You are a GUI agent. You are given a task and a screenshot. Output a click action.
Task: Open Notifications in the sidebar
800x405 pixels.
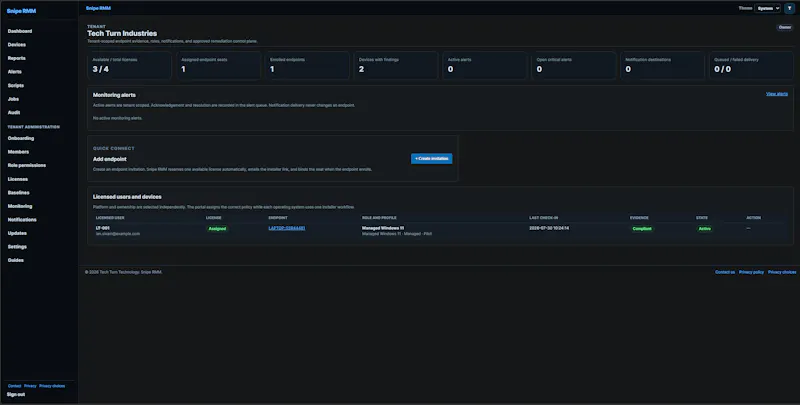point(22,220)
